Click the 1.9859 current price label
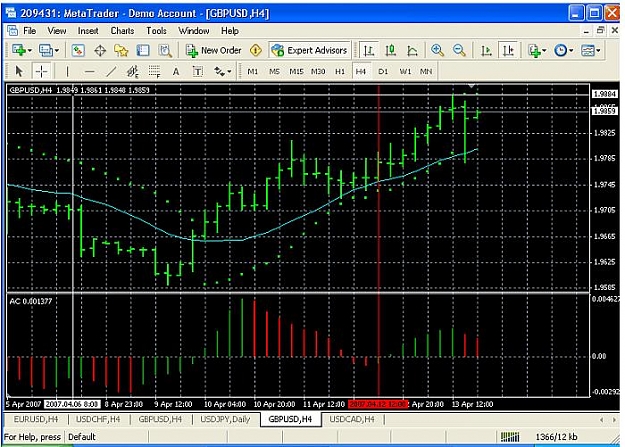 tap(605, 111)
